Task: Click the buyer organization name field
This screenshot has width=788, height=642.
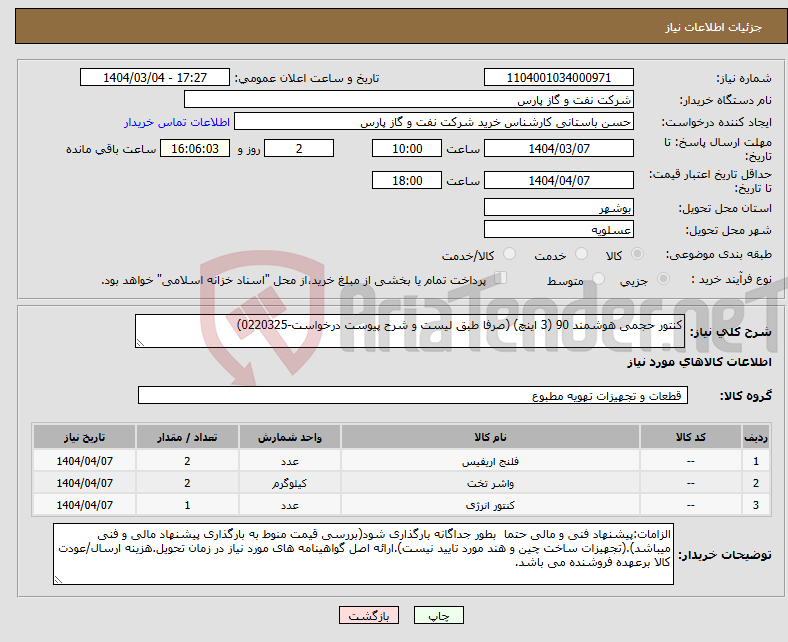Action: (409, 100)
